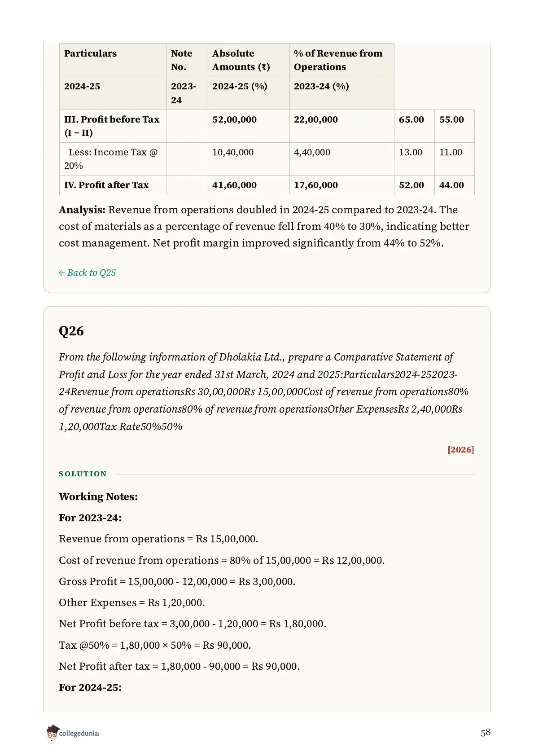The image size is (534, 756).
Task: Select the SOLUTION section label
Action: 83,474
